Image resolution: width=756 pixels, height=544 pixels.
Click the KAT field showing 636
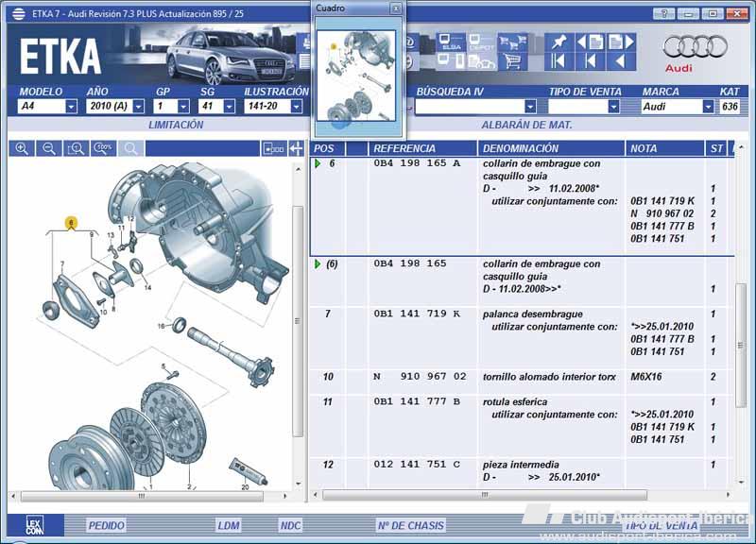click(x=730, y=107)
